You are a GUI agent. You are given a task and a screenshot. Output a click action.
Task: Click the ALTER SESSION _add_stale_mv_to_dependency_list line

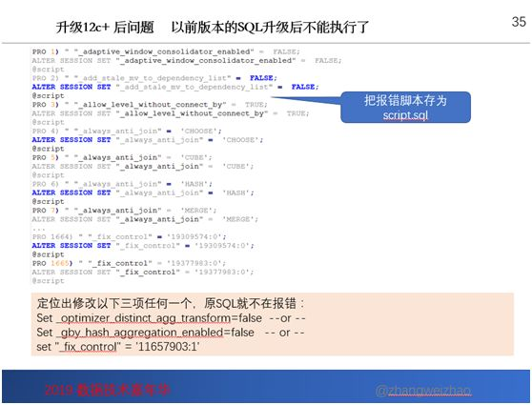[175, 87]
